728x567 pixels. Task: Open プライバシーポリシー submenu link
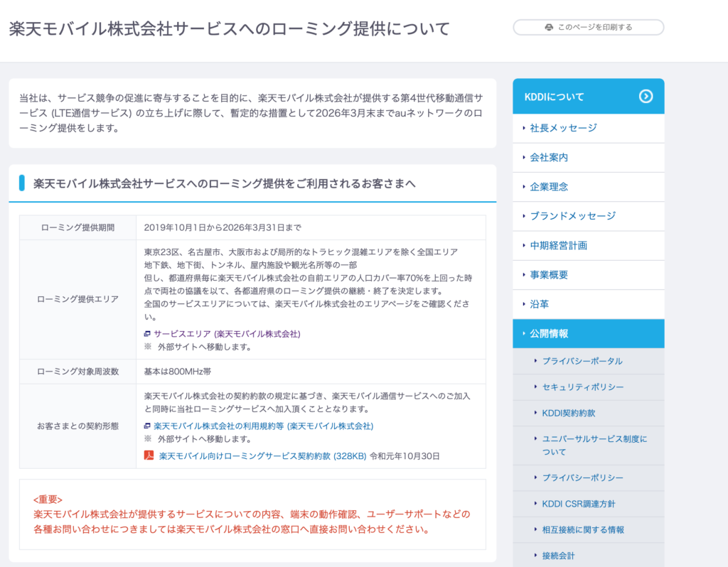[588, 478]
